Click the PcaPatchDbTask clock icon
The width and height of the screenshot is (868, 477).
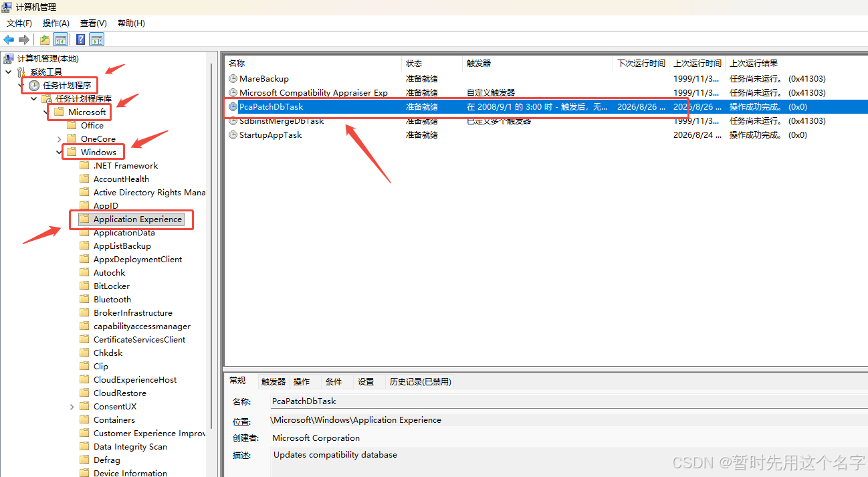pos(233,107)
